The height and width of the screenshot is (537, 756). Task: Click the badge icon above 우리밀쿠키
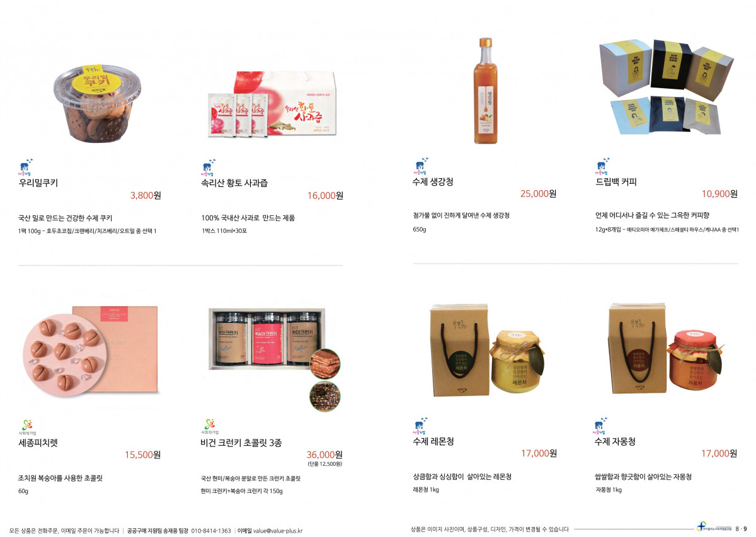tap(26, 167)
